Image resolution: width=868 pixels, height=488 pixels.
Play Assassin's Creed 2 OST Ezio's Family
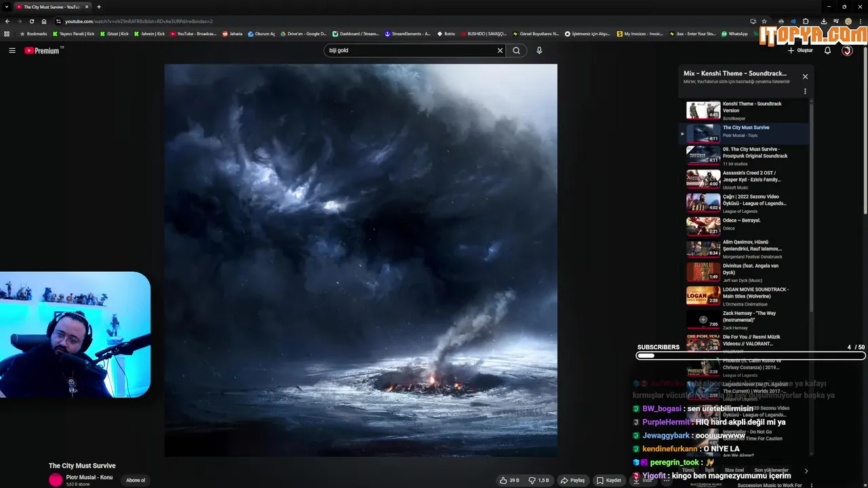(x=745, y=179)
